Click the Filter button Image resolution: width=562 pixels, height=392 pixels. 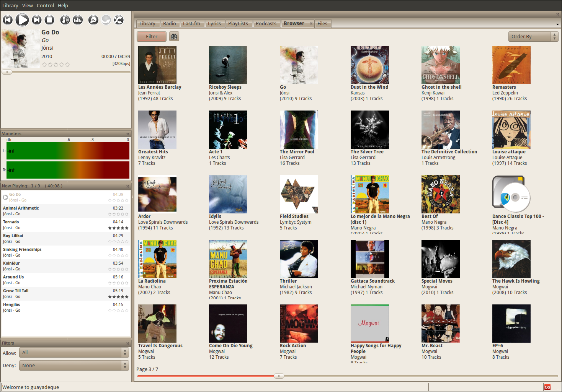point(152,36)
